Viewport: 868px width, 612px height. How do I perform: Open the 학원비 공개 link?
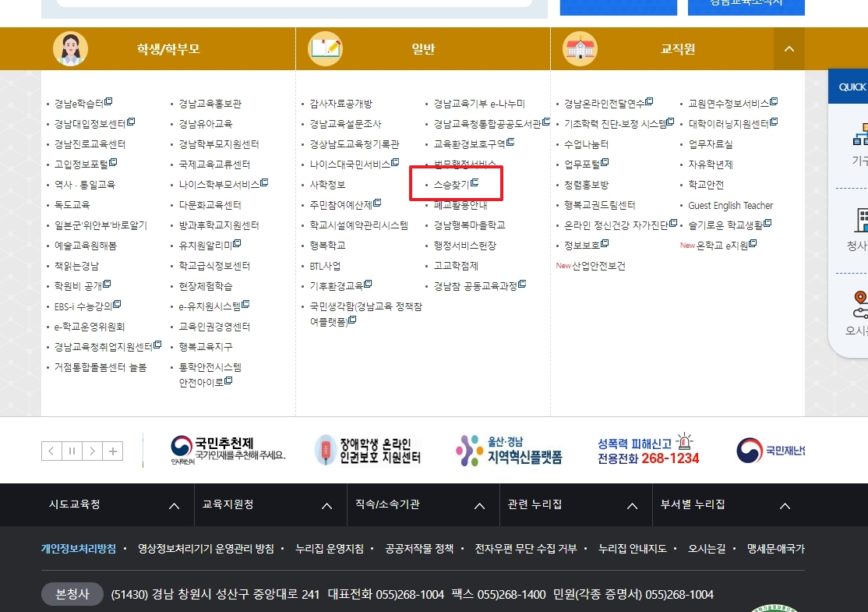coord(83,286)
